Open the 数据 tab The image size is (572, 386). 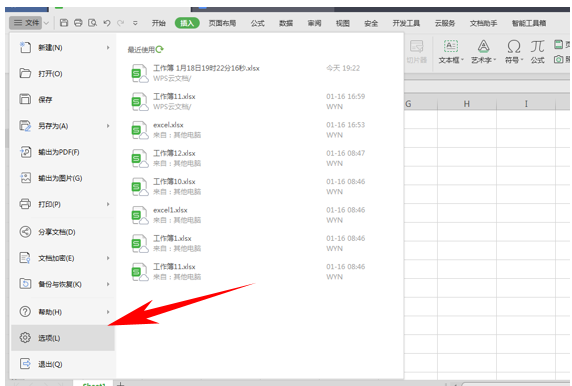pyautogui.click(x=286, y=23)
